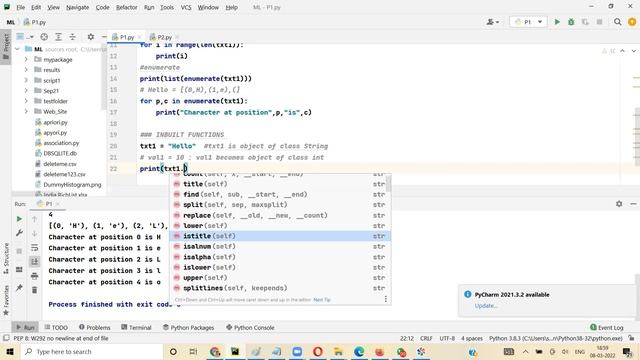Expand the testfolder folder

26,101
